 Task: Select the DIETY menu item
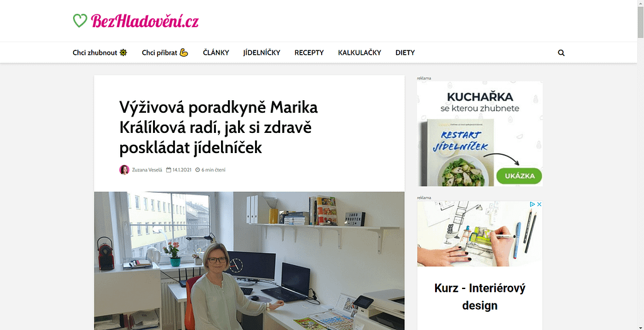(405, 53)
